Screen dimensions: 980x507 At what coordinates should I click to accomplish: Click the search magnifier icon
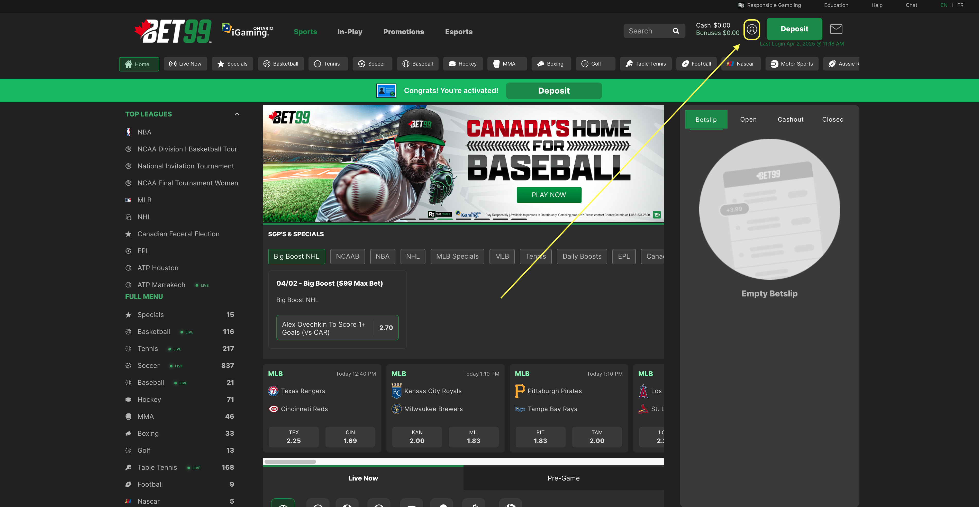pos(676,31)
